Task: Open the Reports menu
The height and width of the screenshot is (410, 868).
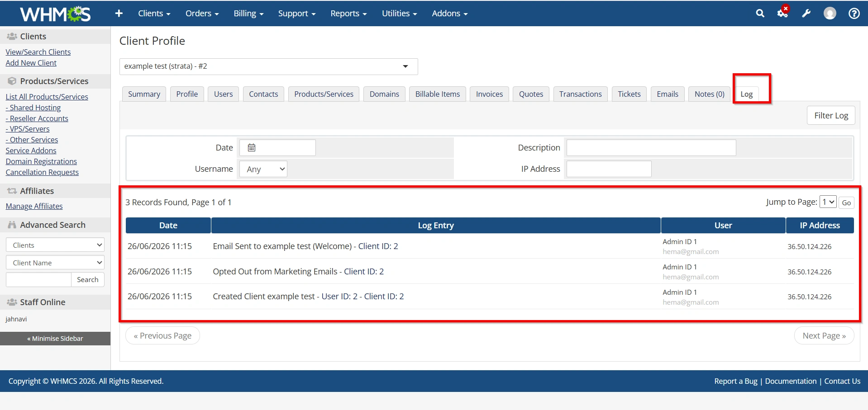Action: [348, 14]
